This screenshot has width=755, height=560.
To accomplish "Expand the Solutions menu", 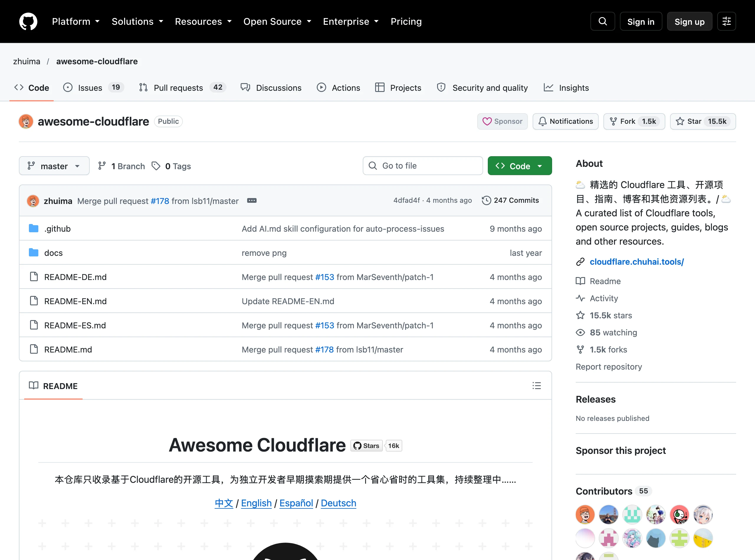I will click(137, 21).
